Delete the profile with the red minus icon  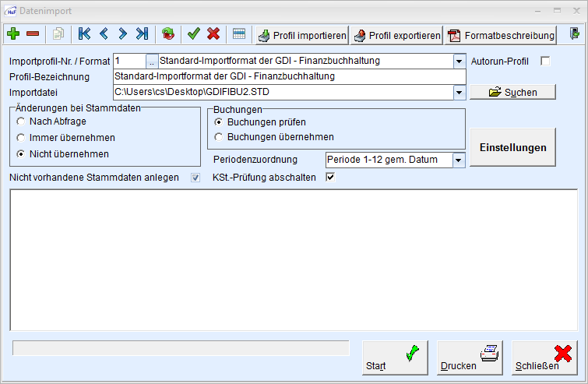(33, 33)
